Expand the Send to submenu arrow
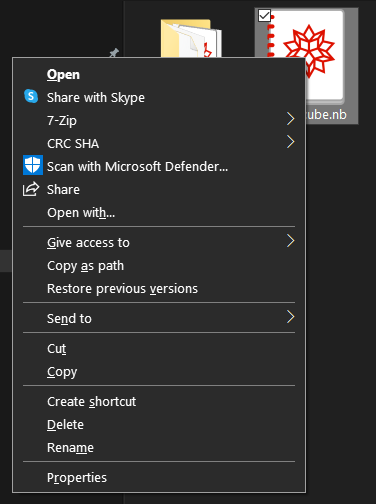The width and height of the screenshot is (376, 504). [290, 317]
